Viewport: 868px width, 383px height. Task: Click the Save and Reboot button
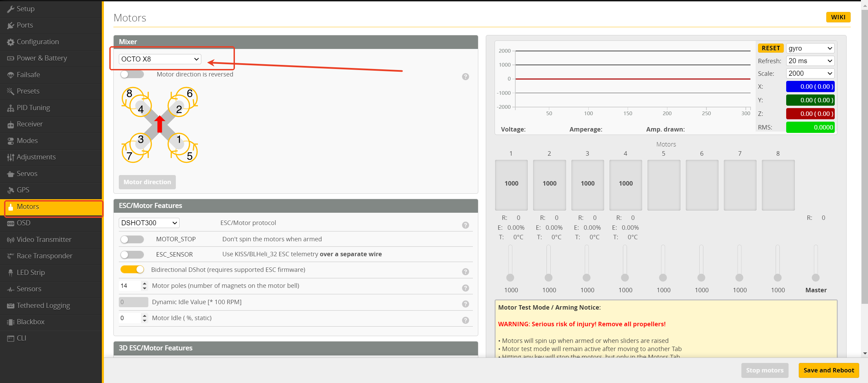tap(828, 370)
